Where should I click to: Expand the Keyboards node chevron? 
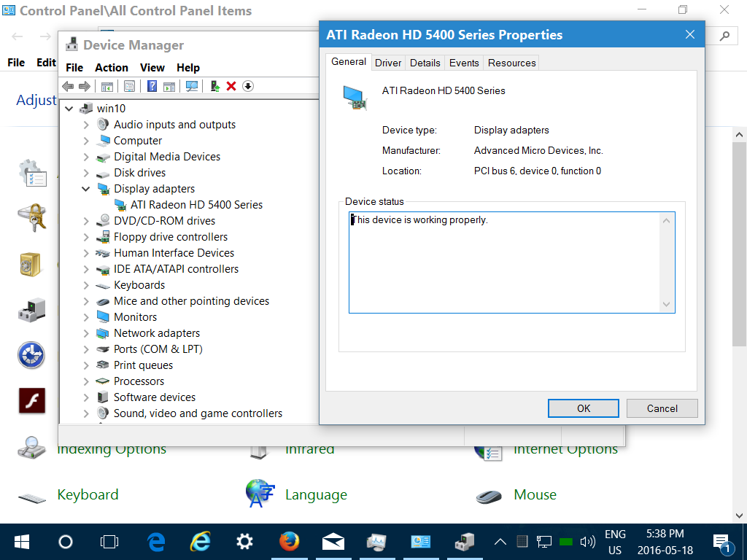[86, 285]
